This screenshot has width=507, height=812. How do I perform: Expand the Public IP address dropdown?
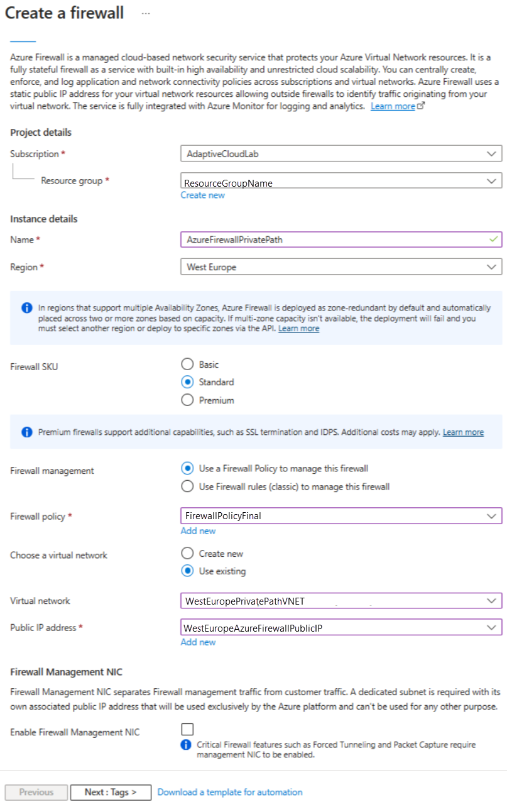point(341,627)
